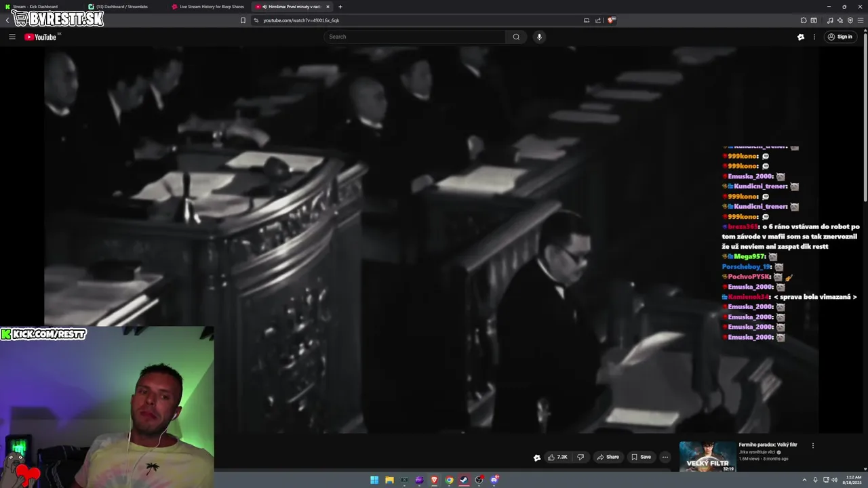Go to the YouTube home logo

click(41, 37)
